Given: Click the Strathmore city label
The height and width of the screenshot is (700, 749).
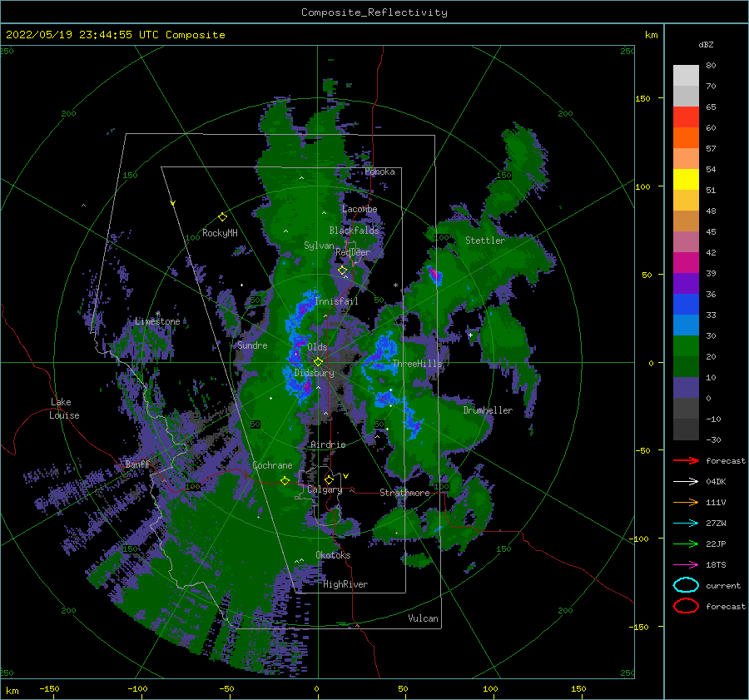Looking at the screenshot, I should point(404,493).
